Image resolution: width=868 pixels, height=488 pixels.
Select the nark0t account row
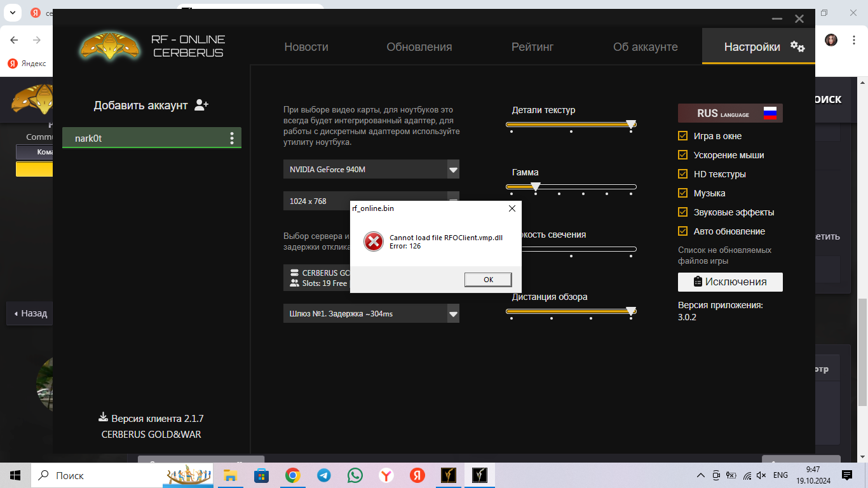pos(152,138)
